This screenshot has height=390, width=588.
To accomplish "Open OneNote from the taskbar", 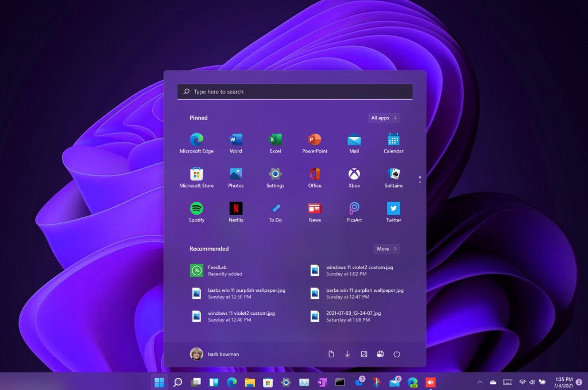I will coord(322,382).
